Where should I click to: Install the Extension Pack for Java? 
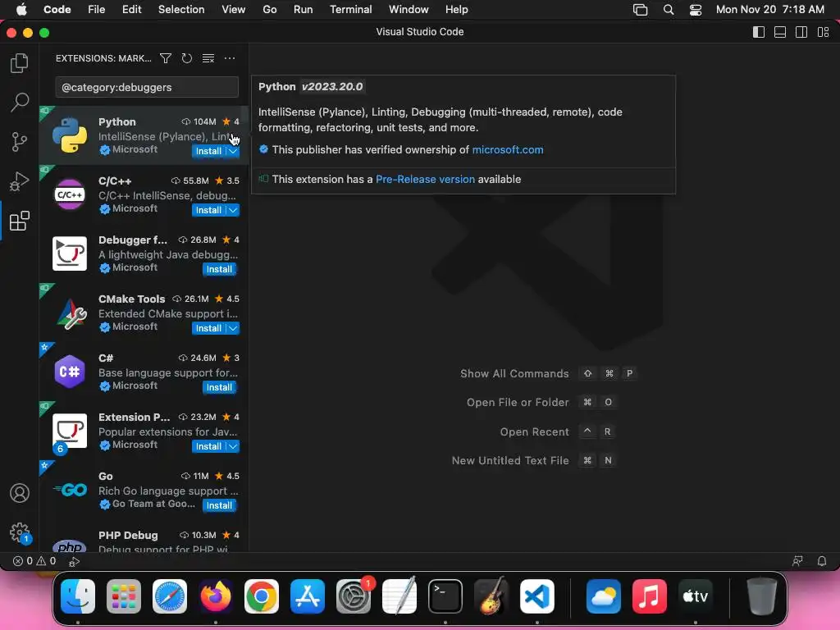208,446
